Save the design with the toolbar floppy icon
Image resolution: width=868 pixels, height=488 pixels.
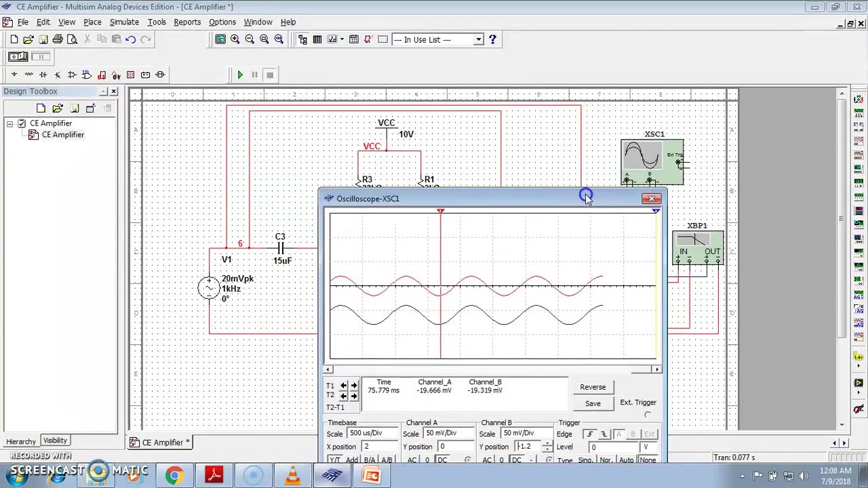[x=43, y=39]
